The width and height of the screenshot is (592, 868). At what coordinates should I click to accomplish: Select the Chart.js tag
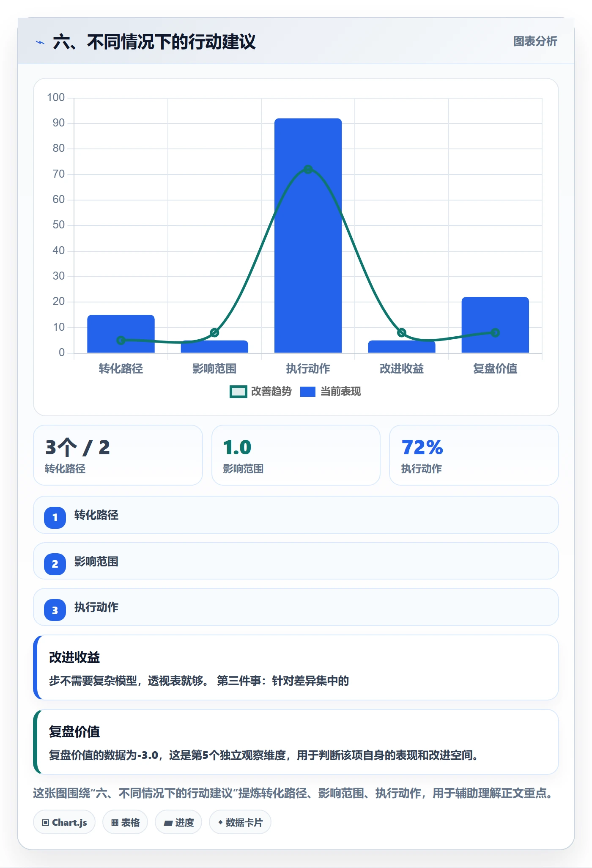pyautogui.click(x=64, y=822)
